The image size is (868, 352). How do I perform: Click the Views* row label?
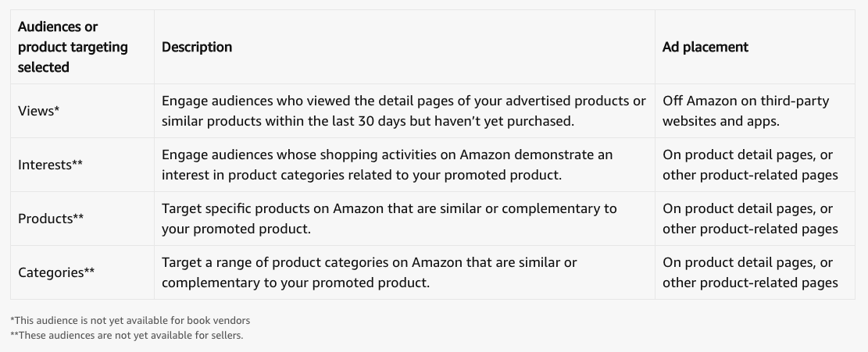point(39,111)
